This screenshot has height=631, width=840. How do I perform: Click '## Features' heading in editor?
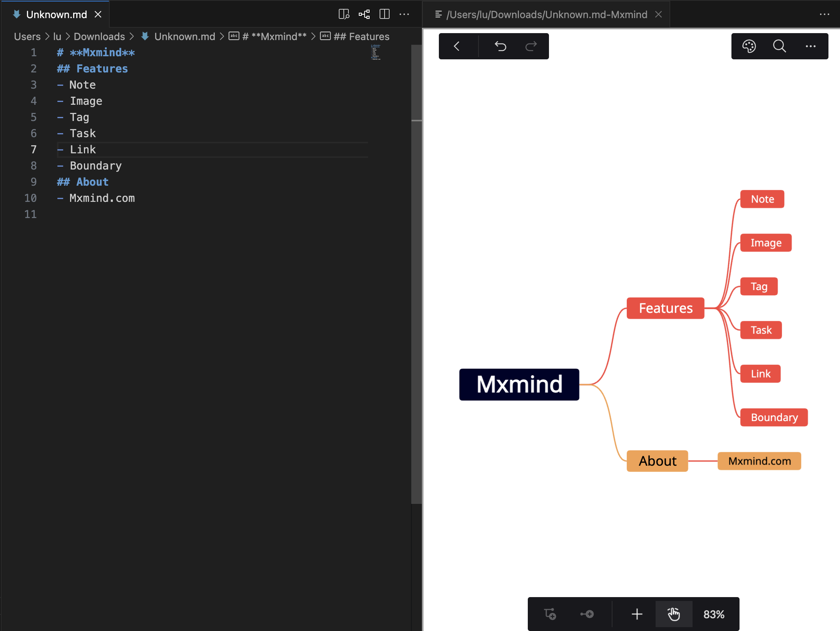[x=92, y=69]
